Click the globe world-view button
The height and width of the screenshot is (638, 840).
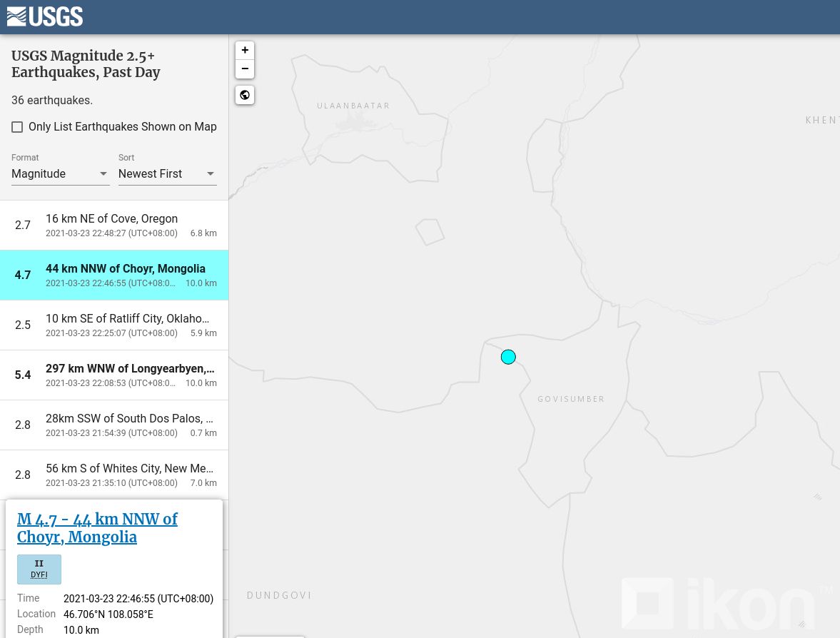pos(245,95)
